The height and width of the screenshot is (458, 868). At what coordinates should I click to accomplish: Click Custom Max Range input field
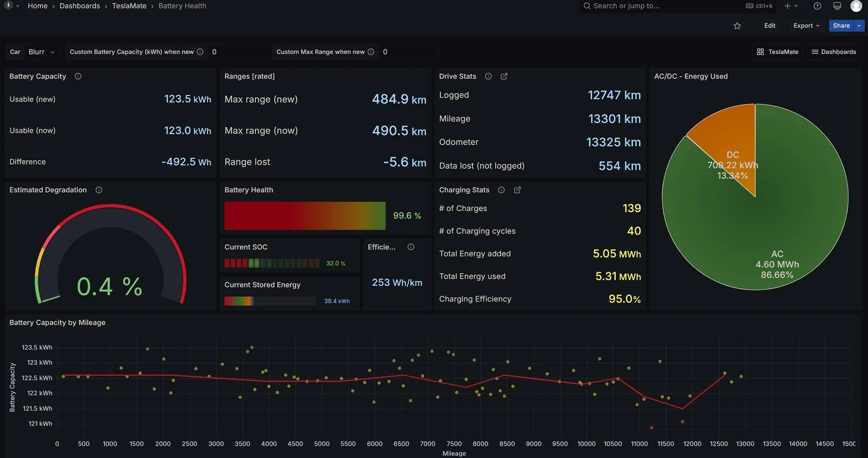pos(408,52)
